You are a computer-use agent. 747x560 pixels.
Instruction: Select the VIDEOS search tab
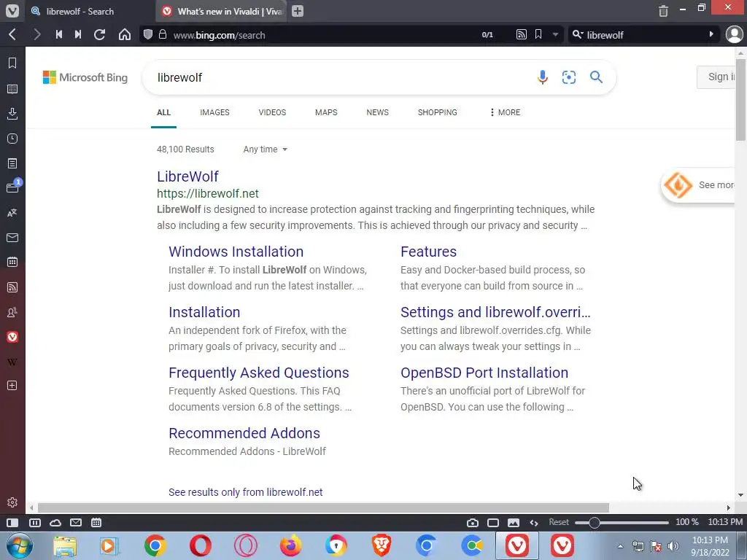[272, 112]
